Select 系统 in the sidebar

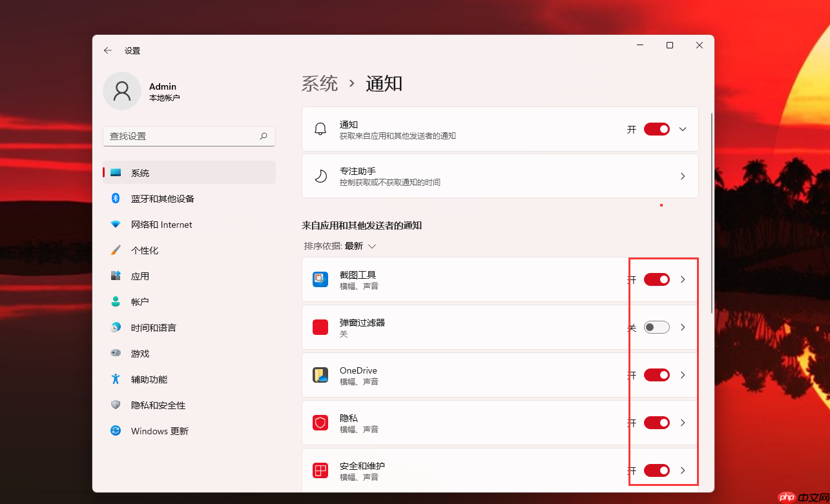(x=189, y=173)
